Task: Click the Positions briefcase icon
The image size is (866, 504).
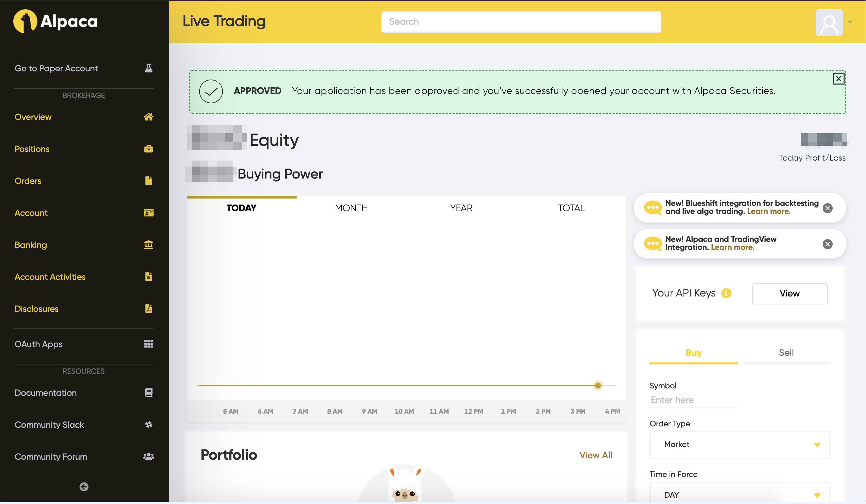Action: tap(148, 149)
